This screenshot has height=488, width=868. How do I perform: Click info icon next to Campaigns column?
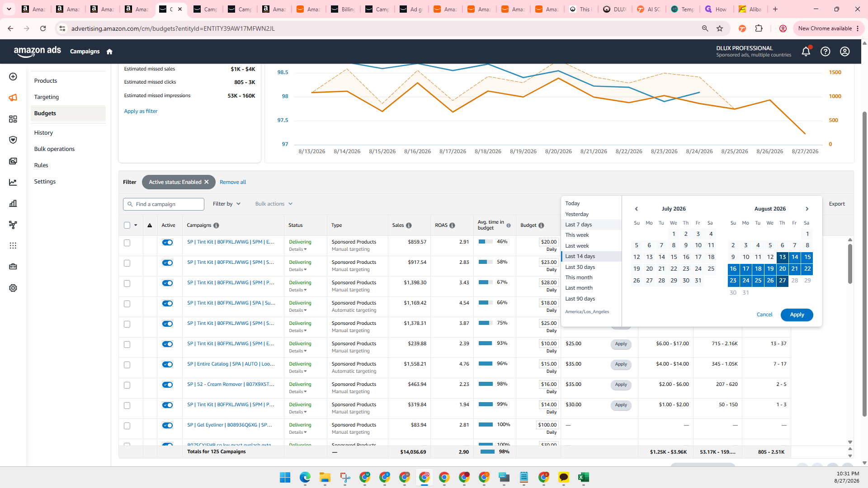[x=216, y=225]
